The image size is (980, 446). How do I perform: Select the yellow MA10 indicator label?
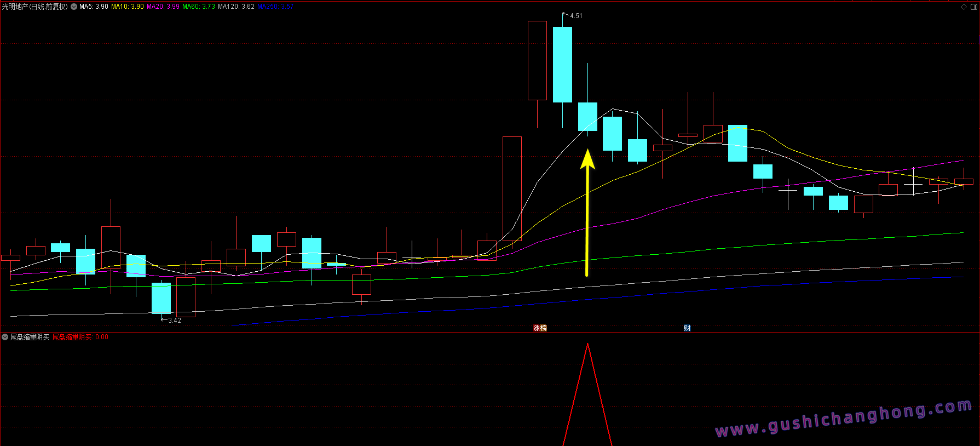point(127,7)
